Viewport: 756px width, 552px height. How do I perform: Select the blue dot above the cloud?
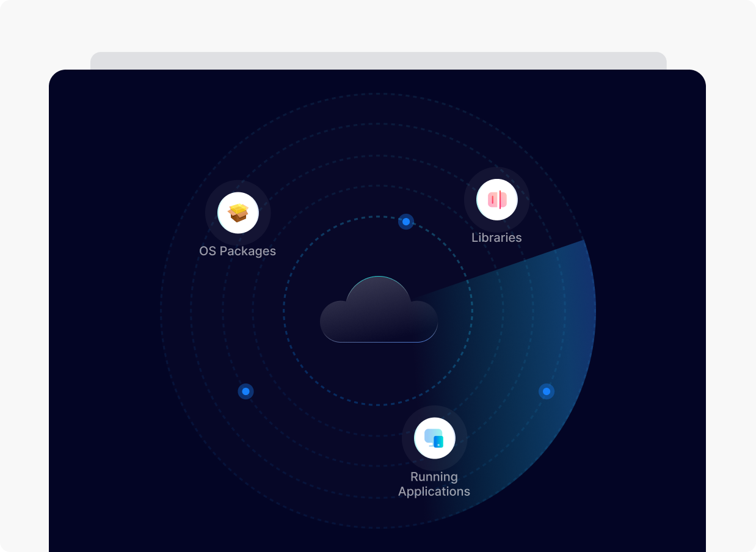pos(406,222)
